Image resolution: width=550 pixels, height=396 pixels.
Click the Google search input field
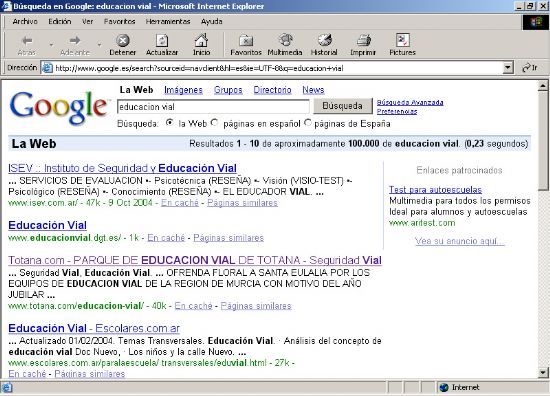pos(213,107)
